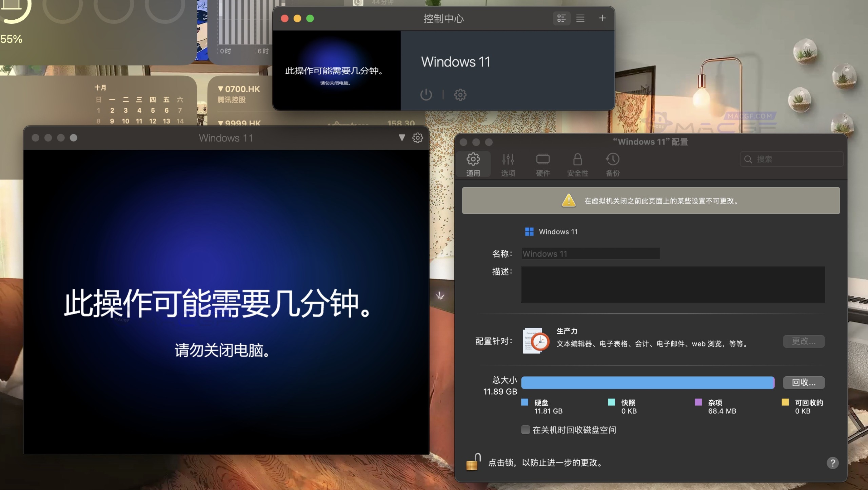Click 更改... to change the configuration profile
Screen dimensions: 868x490
[804, 341]
